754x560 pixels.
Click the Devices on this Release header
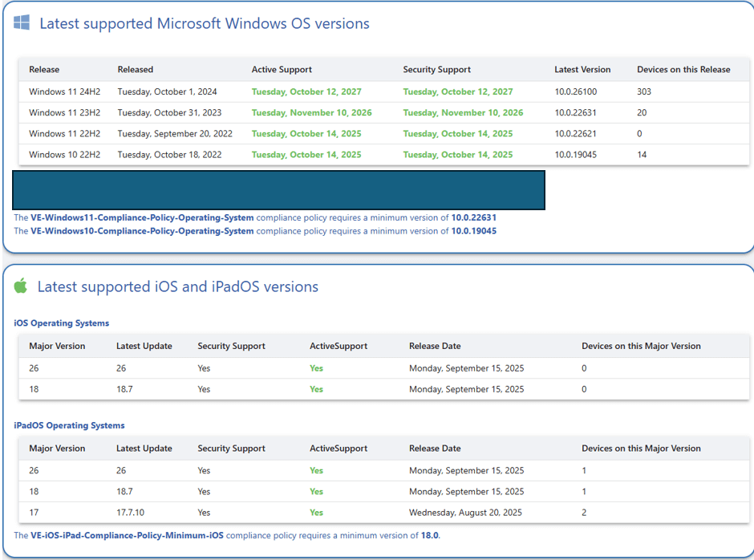[683, 70]
